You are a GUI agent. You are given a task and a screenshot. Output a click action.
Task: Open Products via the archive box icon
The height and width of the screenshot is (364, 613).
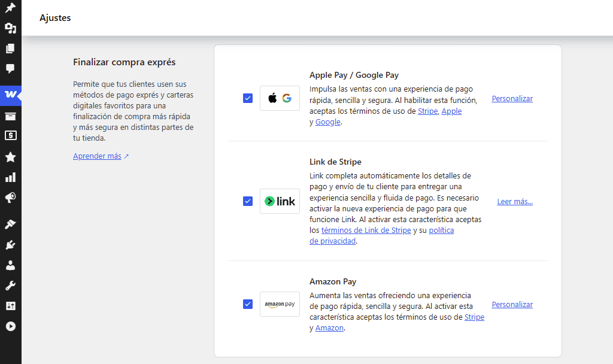tap(11, 116)
